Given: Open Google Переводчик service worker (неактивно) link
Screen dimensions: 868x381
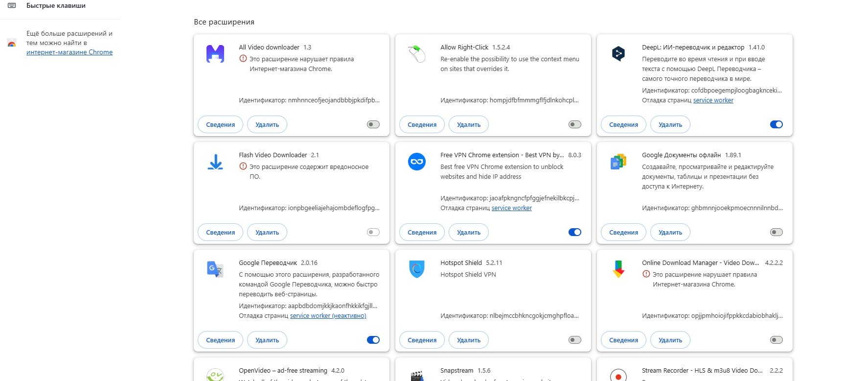Looking at the screenshot, I should pyautogui.click(x=328, y=315).
